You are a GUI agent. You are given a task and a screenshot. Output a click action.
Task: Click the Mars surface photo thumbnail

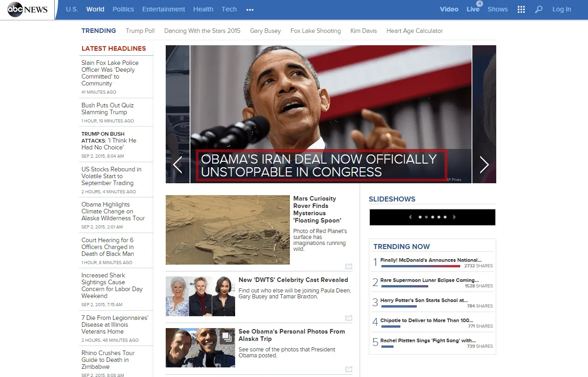pyautogui.click(x=228, y=230)
